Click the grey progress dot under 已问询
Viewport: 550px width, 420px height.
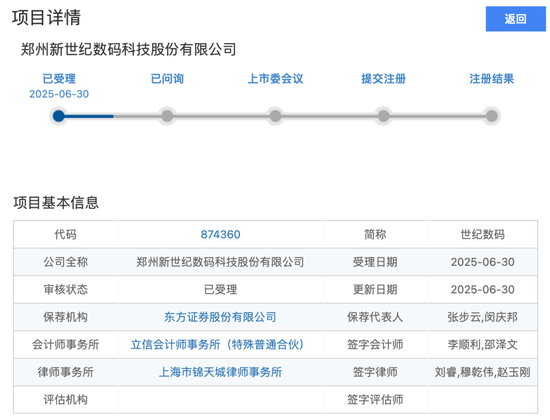[167, 116]
